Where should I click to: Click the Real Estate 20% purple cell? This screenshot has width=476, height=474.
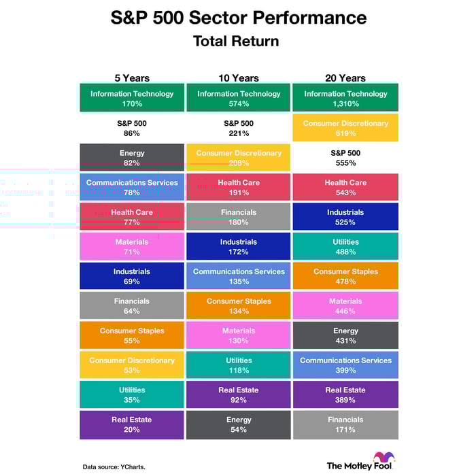(132, 424)
